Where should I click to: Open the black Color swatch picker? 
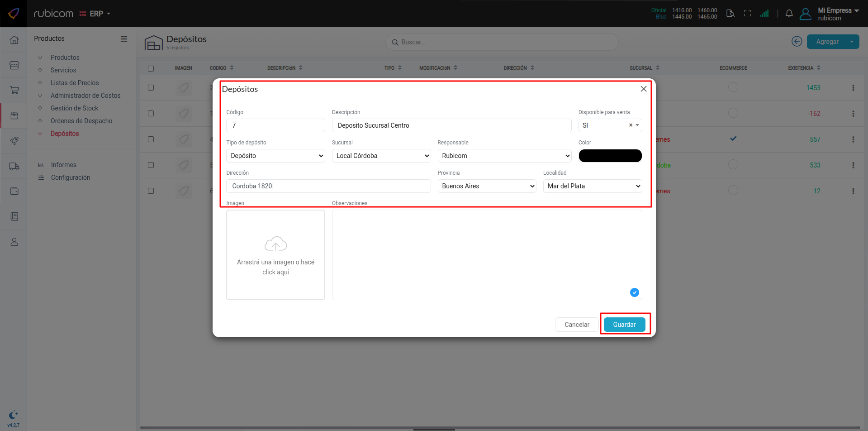point(610,156)
